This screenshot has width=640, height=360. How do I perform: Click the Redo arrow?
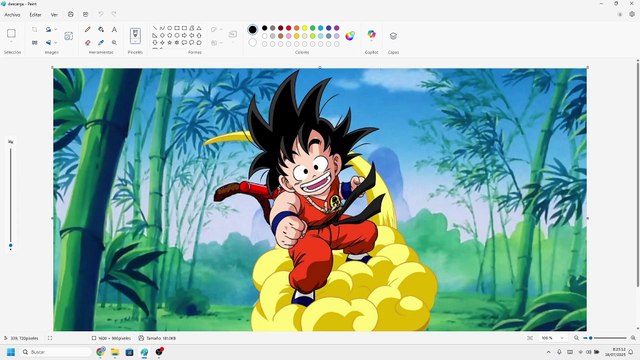(114, 14)
